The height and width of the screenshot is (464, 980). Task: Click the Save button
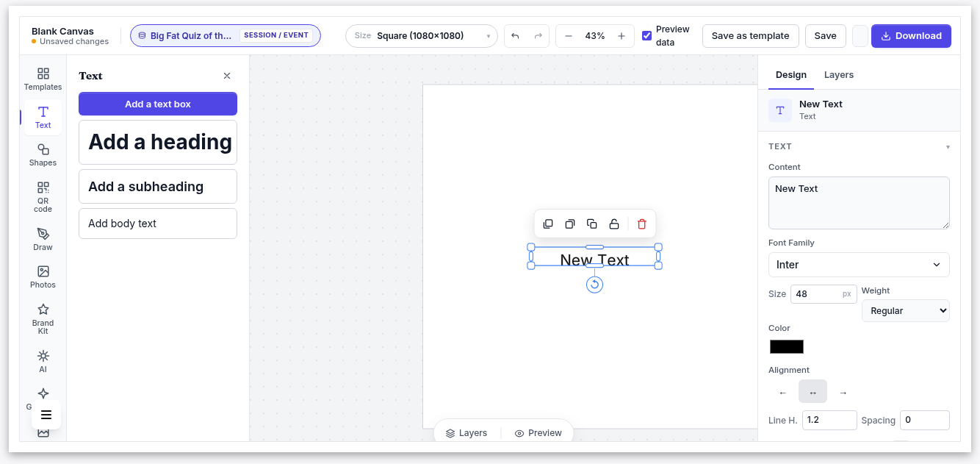(x=825, y=36)
